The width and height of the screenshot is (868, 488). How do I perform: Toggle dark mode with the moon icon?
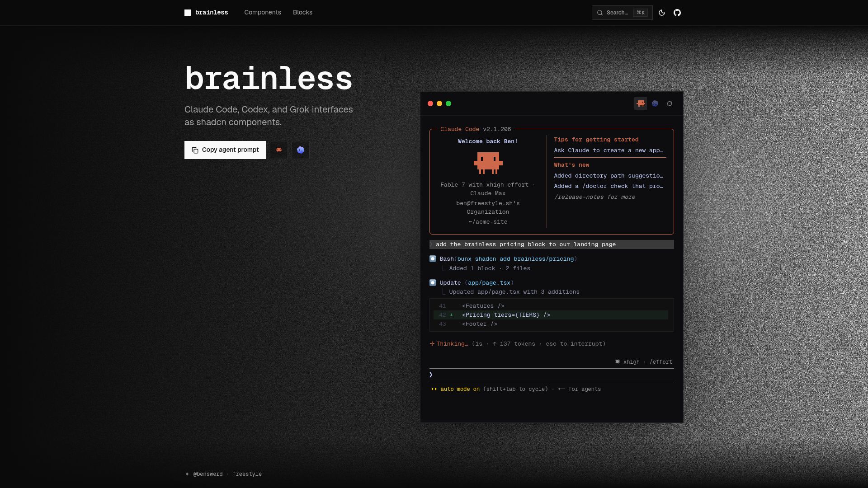662,13
